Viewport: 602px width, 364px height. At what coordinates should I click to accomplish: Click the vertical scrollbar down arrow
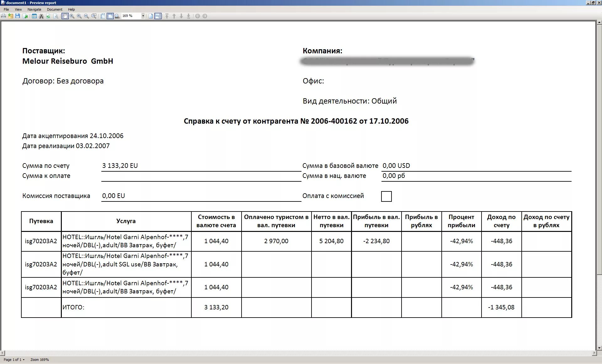[x=599, y=348]
